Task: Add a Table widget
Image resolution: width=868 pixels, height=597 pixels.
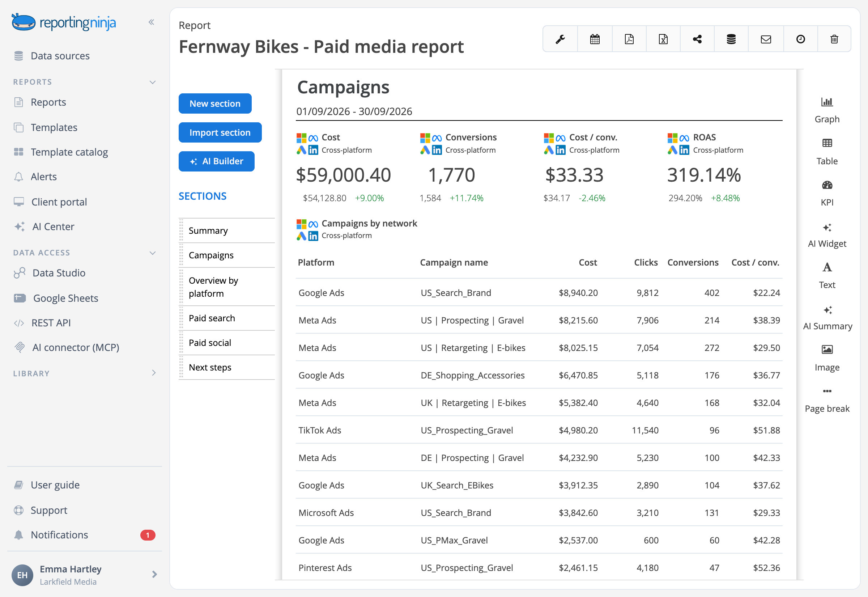Action: click(x=827, y=152)
